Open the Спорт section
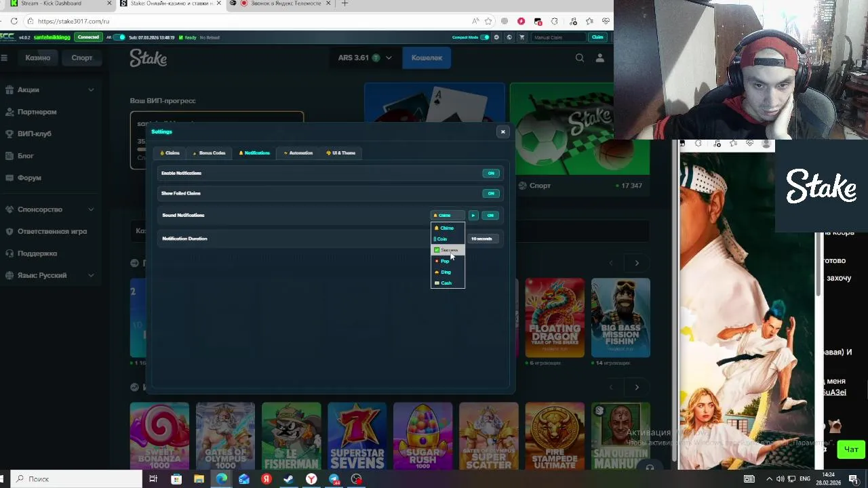 (82, 58)
